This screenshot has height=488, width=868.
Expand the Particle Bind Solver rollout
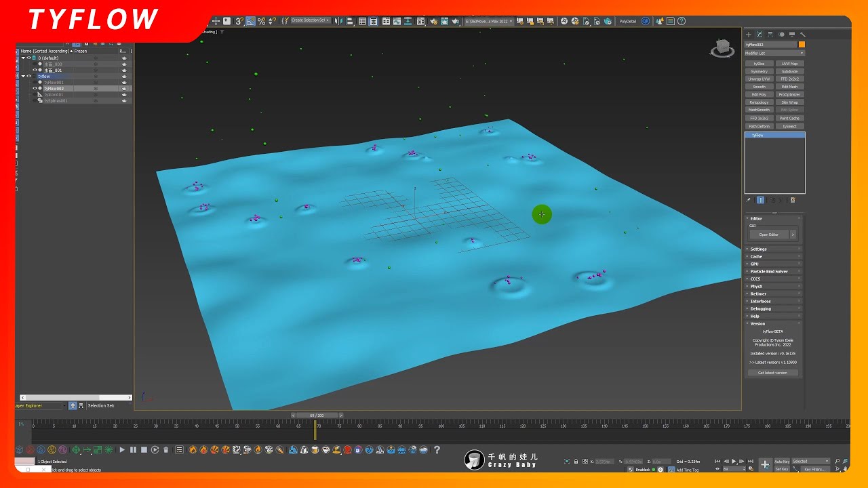point(774,271)
